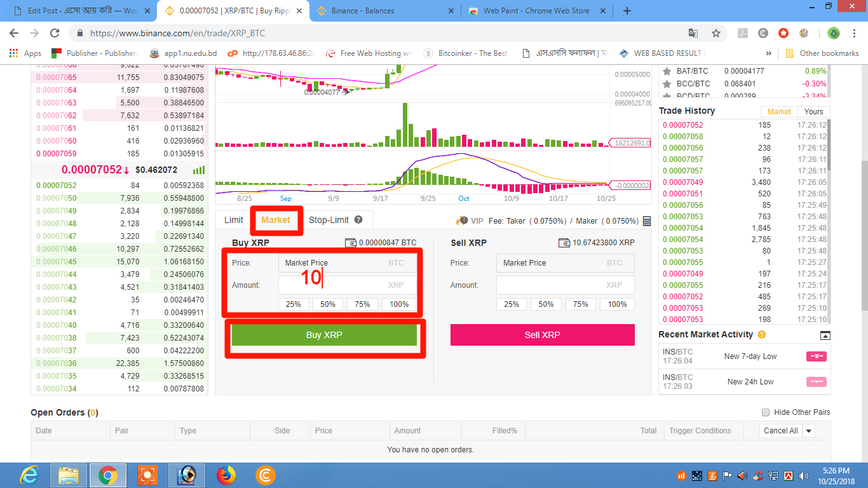This screenshot has height=488, width=868.
Task: Open the Chrome three-dot menu
Action: tap(853, 33)
